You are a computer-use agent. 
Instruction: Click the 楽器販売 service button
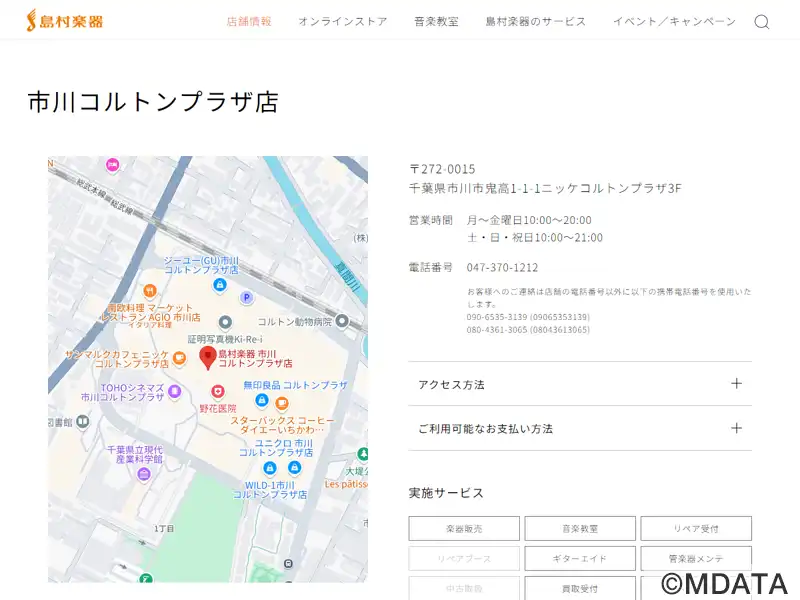[x=464, y=529]
